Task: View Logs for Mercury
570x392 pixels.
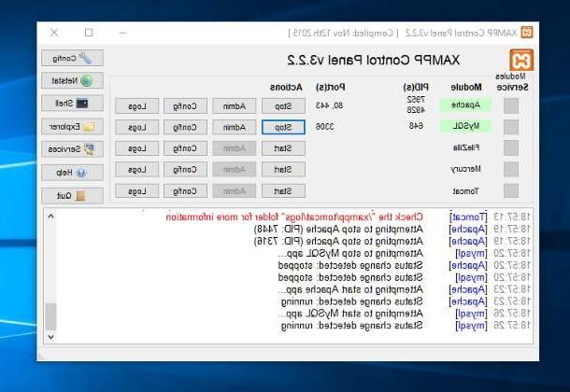Action: (x=137, y=169)
